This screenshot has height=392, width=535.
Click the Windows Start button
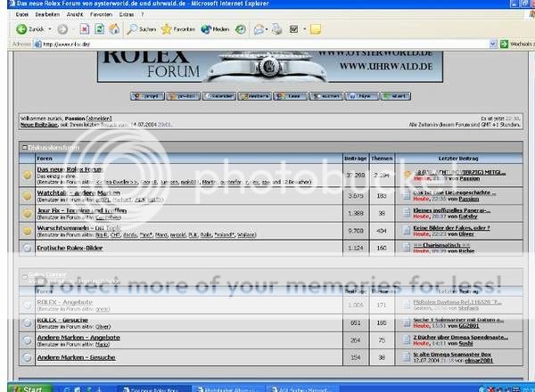pyautogui.click(x=29, y=388)
